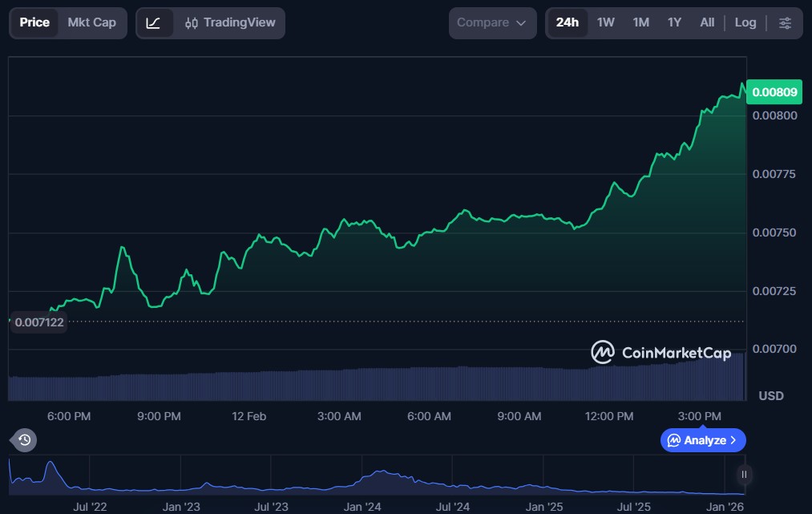
Task: Switch to TradingView candlestick chart
Action: coord(229,22)
